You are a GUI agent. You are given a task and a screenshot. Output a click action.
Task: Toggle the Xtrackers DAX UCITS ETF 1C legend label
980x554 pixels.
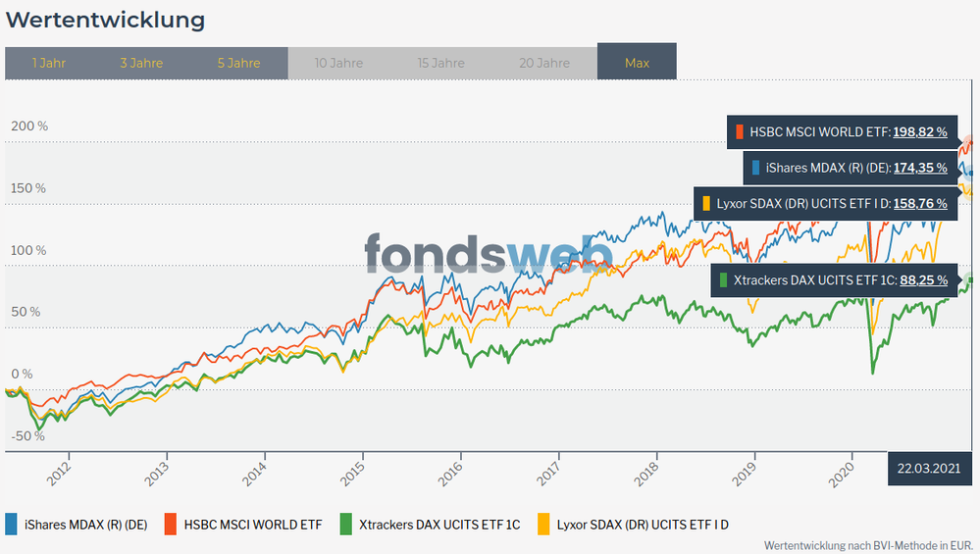pos(441,525)
